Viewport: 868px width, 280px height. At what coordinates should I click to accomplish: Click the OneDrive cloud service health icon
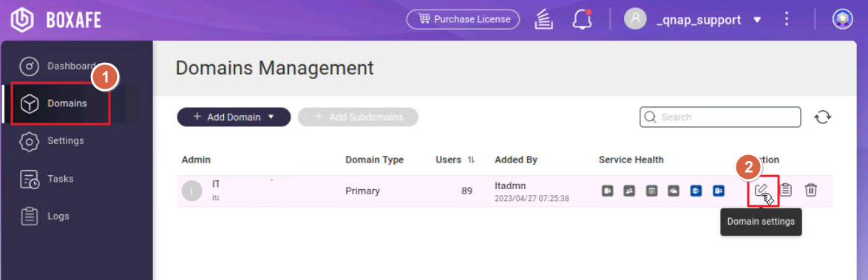coord(674,191)
